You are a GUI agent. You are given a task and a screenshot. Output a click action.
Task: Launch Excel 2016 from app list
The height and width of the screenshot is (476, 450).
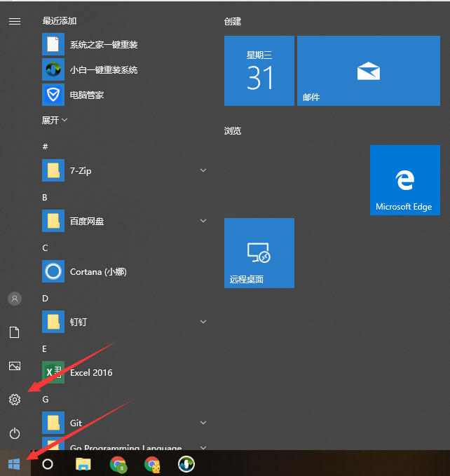(x=91, y=372)
